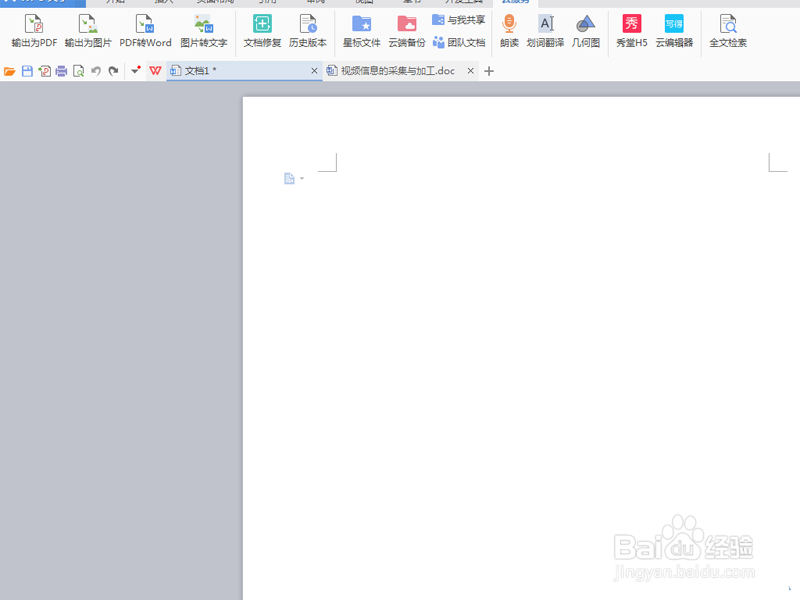Open the paste options dropdown in page margin

tap(302, 179)
